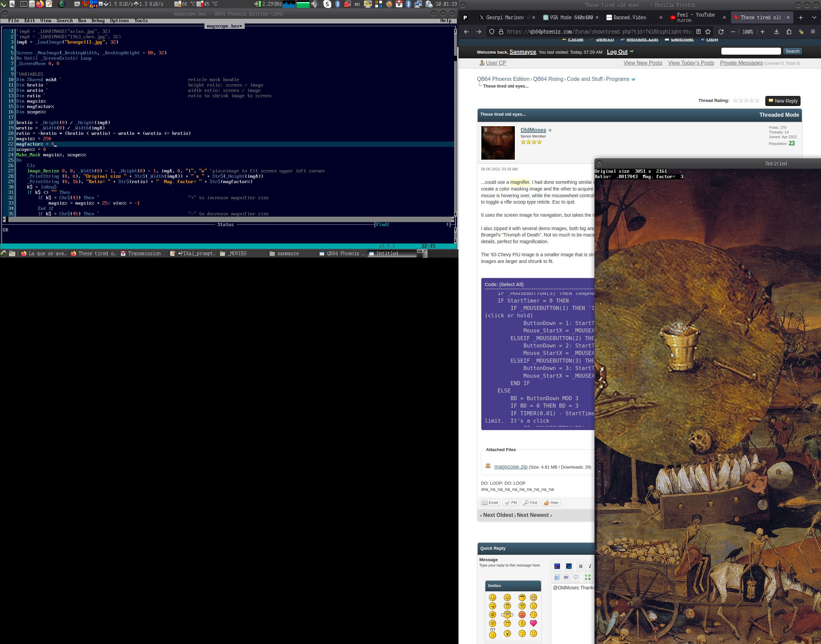Click Rate button under post

tap(551, 502)
